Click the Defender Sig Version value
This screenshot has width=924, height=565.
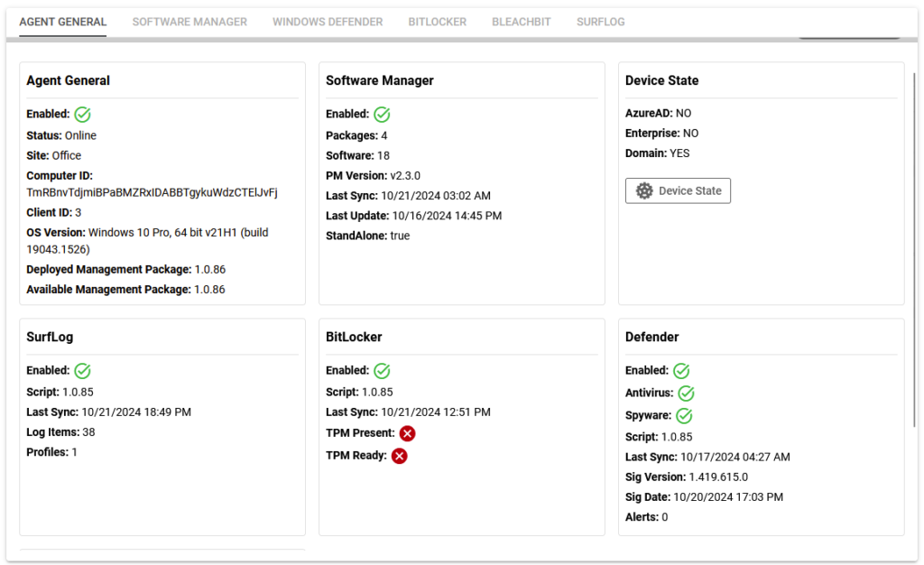718,477
